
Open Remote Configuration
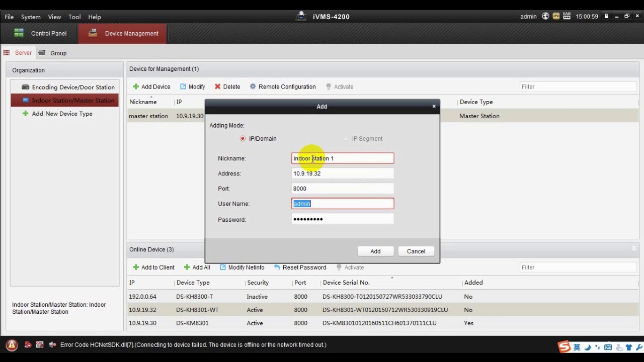(x=283, y=86)
